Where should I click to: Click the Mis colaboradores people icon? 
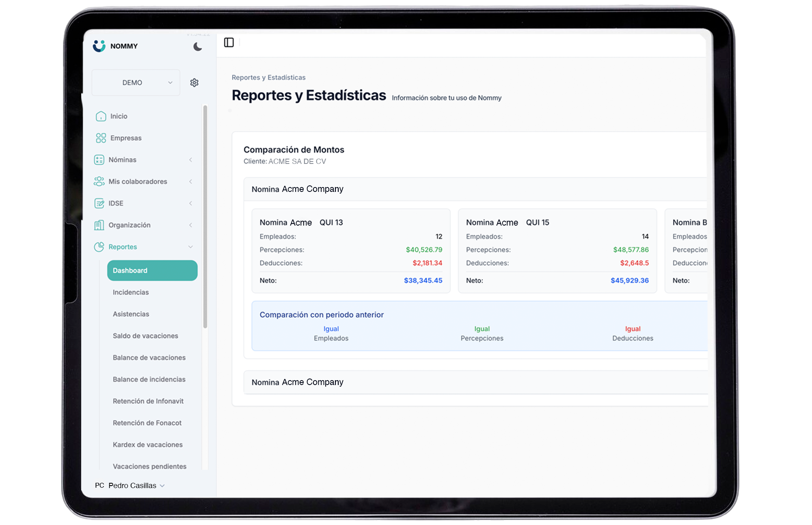[99, 181]
